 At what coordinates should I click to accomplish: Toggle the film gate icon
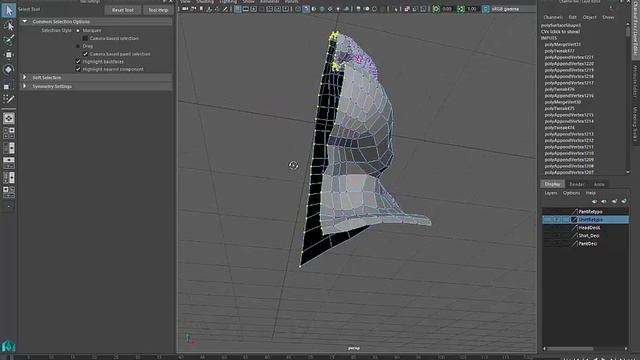(x=246, y=9)
